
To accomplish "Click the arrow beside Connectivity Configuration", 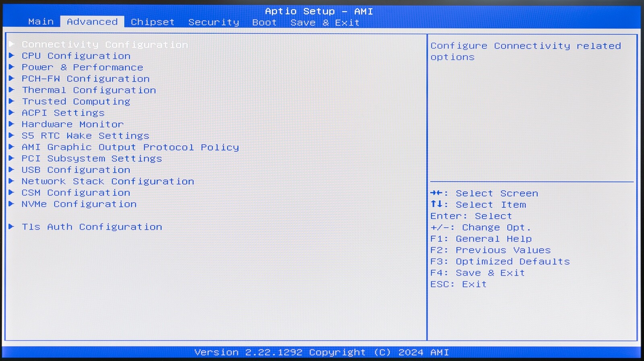I will pyautogui.click(x=12, y=44).
